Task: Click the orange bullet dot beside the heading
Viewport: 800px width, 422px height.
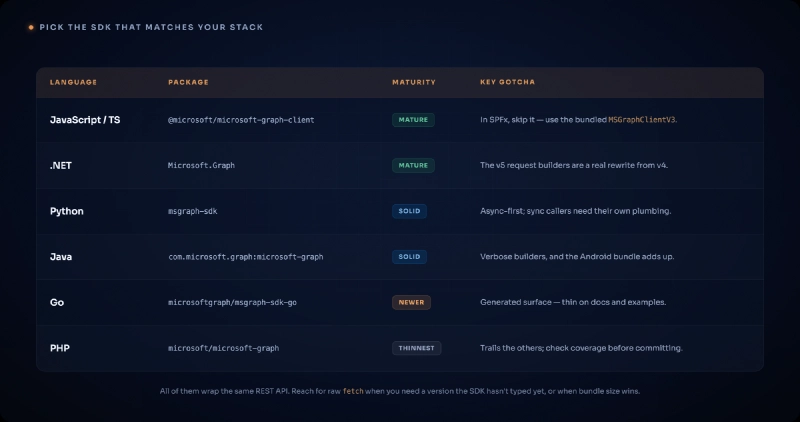Action: [31, 27]
